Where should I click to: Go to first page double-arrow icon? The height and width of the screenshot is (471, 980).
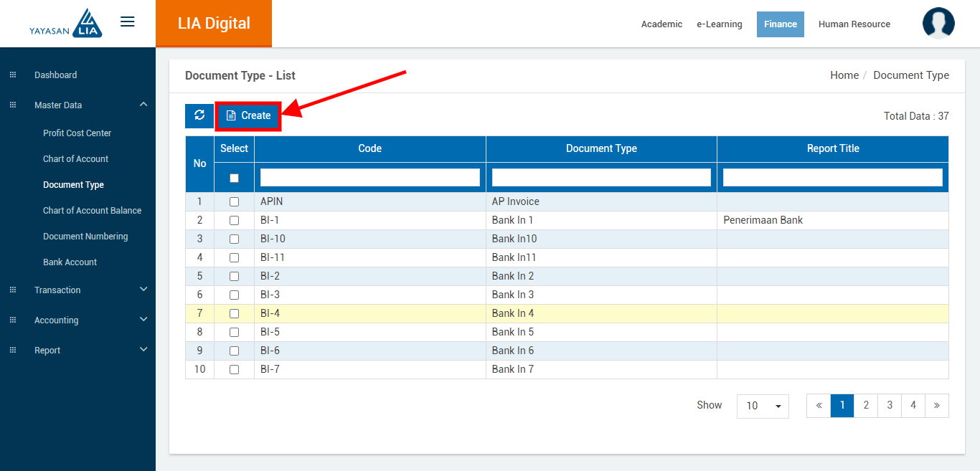[x=819, y=406]
